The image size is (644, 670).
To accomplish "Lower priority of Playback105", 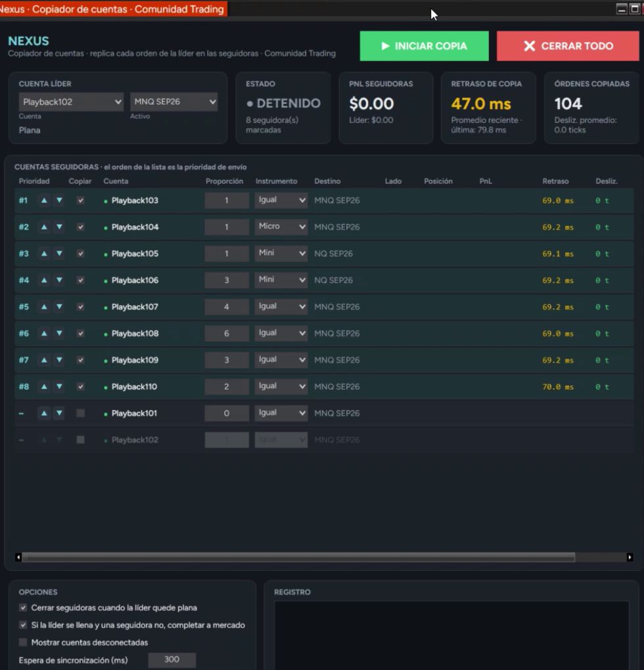I will click(59, 254).
